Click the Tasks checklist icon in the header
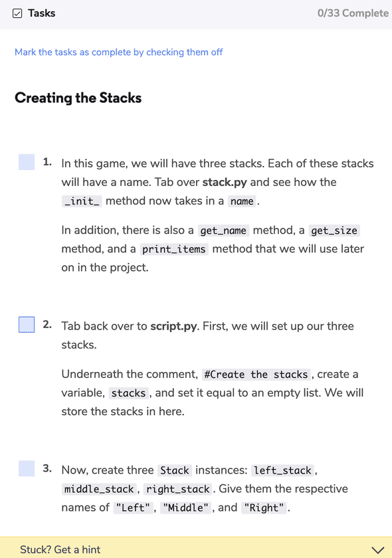Screen dimensions: 392x558 (x=17, y=13)
